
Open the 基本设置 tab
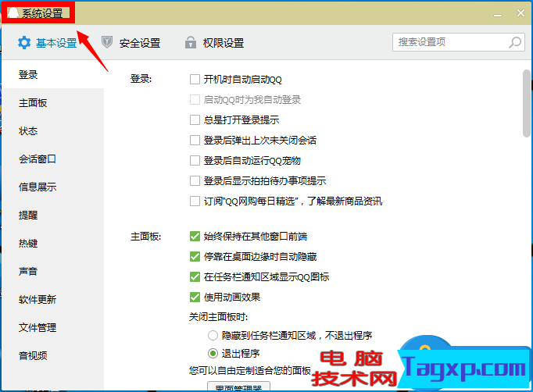pyautogui.click(x=48, y=43)
